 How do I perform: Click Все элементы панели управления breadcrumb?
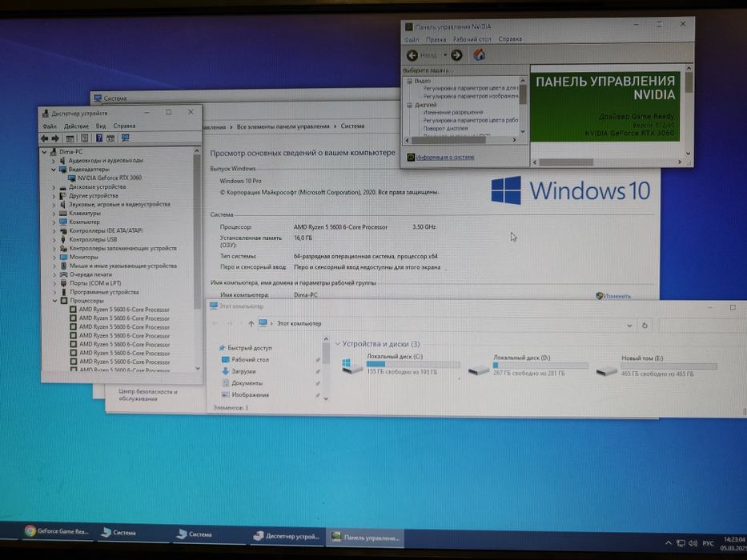coord(283,126)
